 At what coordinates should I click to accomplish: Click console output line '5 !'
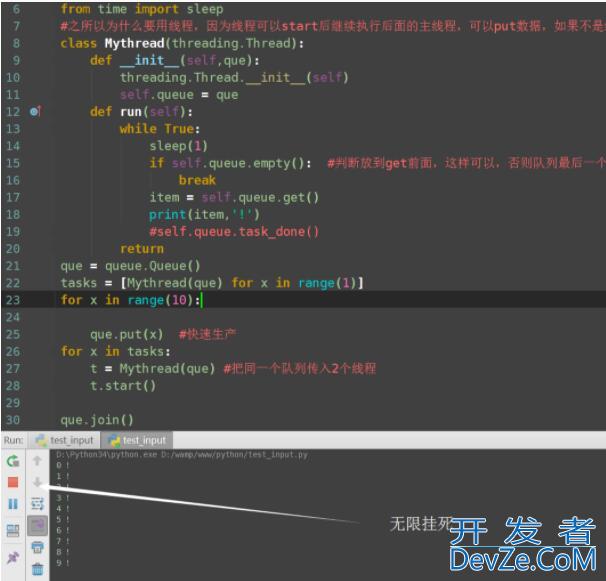[63, 519]
